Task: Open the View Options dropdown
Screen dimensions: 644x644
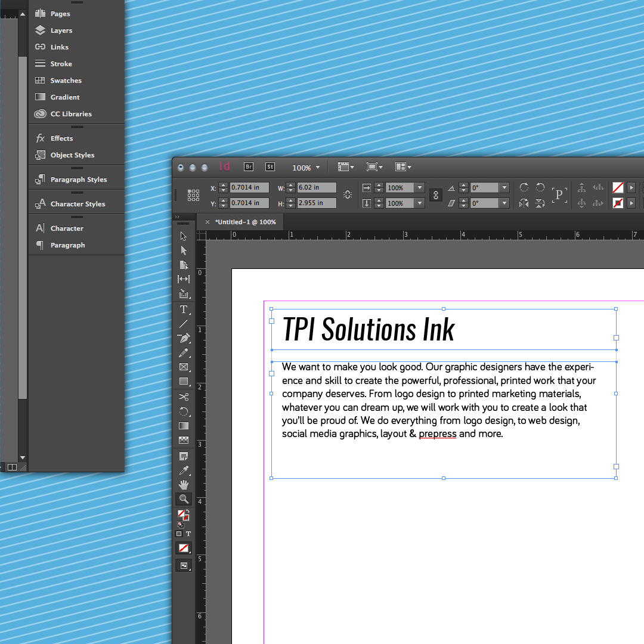Action: point(345,167)
